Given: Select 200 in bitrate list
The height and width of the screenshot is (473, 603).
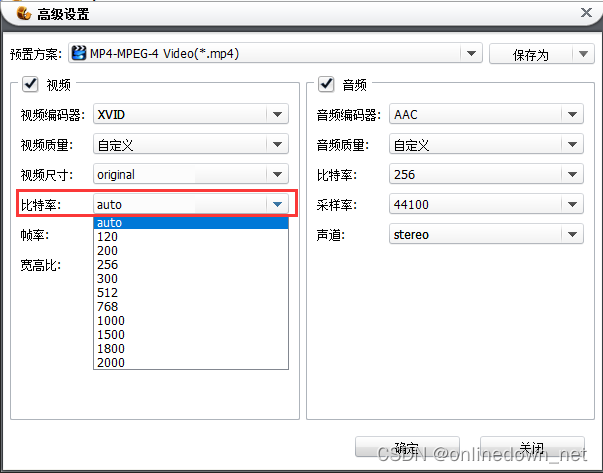Looking at the screenshot, I should 191,251.
